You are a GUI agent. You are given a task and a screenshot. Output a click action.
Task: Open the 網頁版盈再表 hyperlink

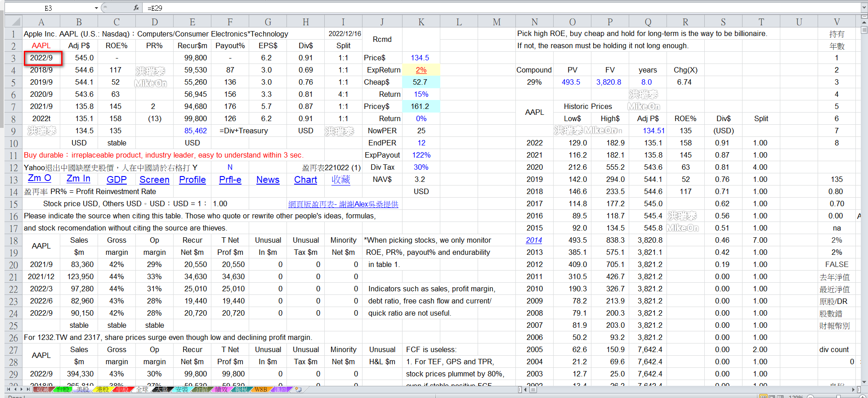pos(343,204)
